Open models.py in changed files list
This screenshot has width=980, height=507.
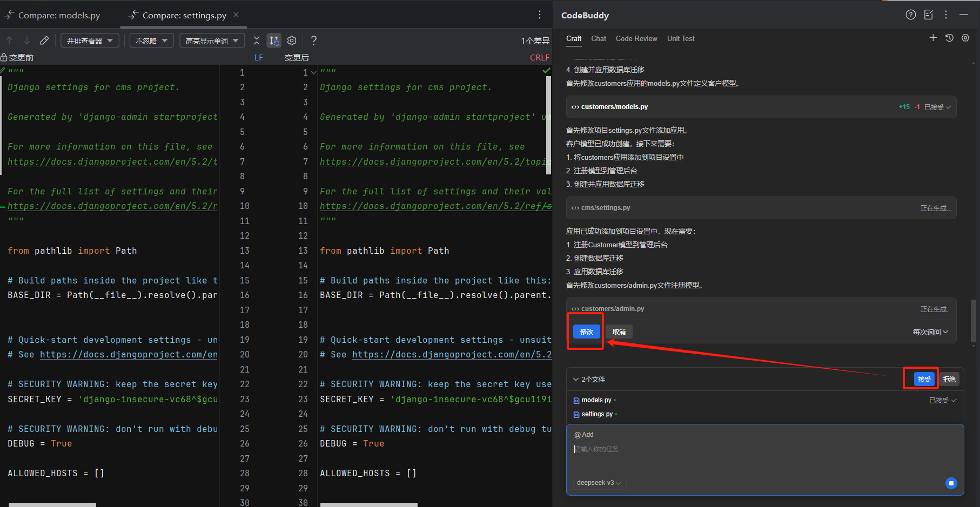click(x=596, y=400)
